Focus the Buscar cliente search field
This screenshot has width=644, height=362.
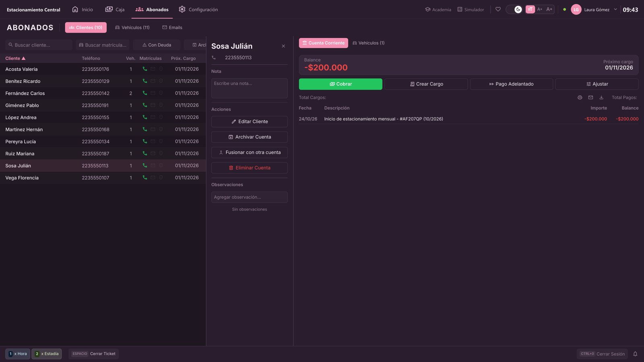coord(39,45)
